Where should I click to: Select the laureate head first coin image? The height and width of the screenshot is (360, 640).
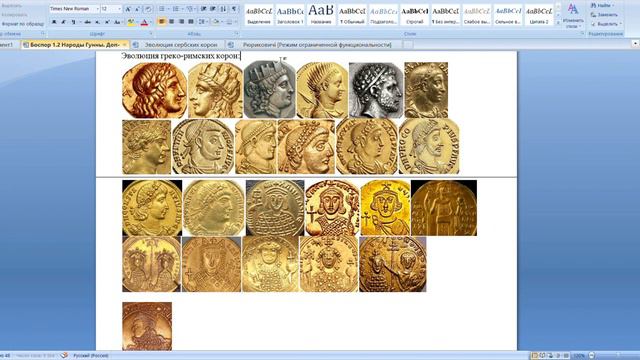pyautogui.click(x=154, y=91)
